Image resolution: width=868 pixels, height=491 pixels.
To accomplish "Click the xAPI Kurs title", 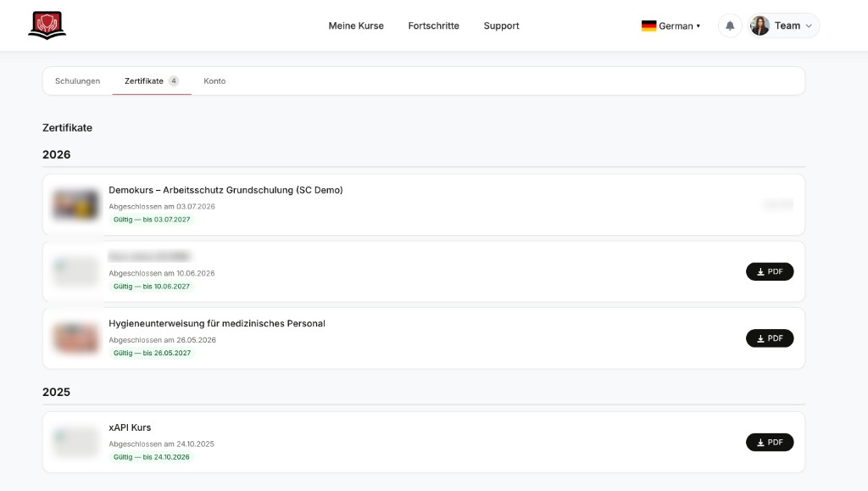I will coord(130,427).
